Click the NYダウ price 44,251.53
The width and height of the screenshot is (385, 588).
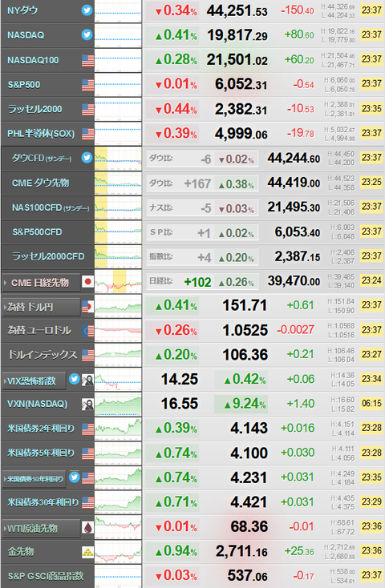pyautogui.click(x=237, y=11)
